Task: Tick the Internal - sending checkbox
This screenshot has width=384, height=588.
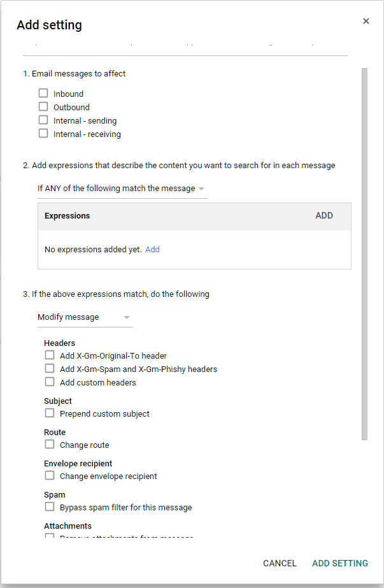Action: pos(43,120)
